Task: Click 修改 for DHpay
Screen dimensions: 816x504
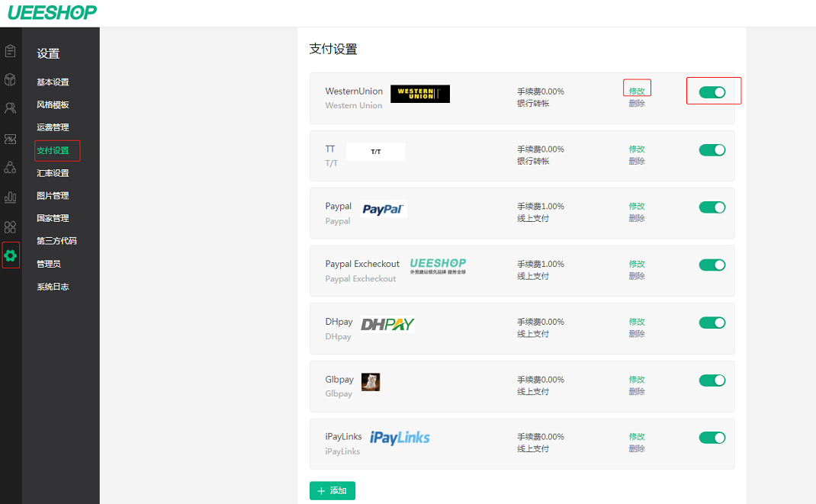Action: coord(637,322)
